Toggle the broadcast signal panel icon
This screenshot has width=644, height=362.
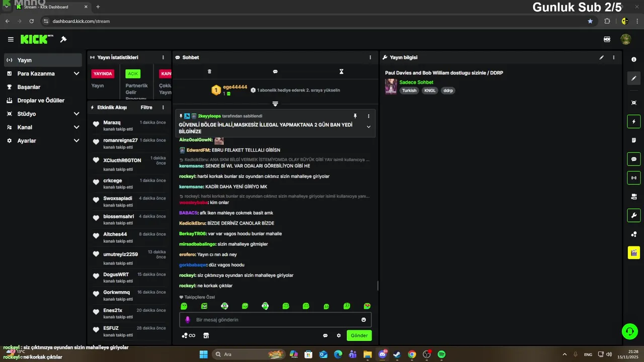click(634, 177)
